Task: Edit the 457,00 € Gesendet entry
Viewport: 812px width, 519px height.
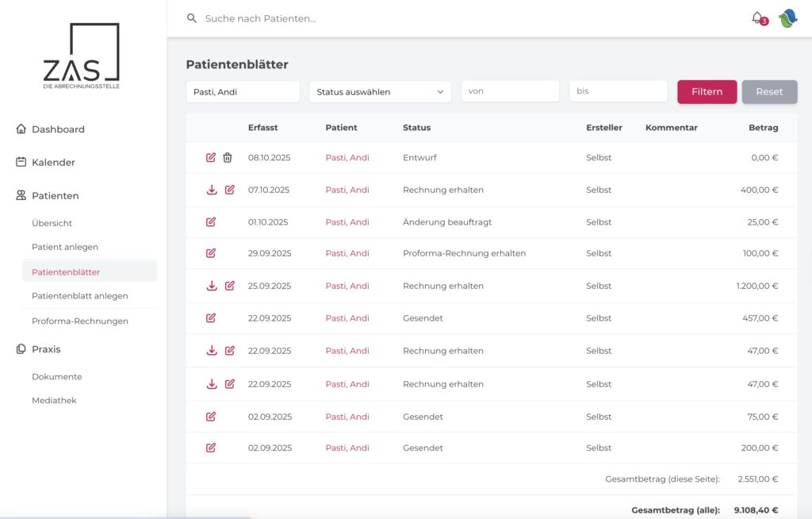Action: point(211,318)
